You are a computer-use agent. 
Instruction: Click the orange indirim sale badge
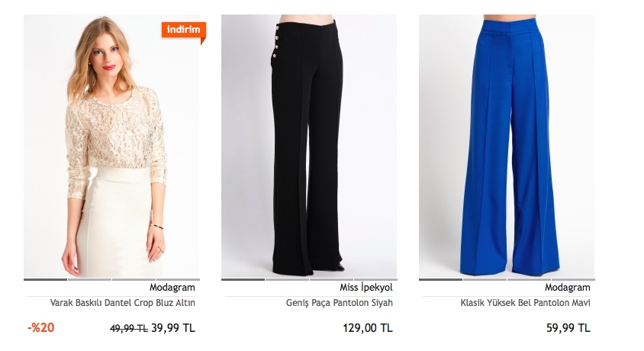click(184, 31)
